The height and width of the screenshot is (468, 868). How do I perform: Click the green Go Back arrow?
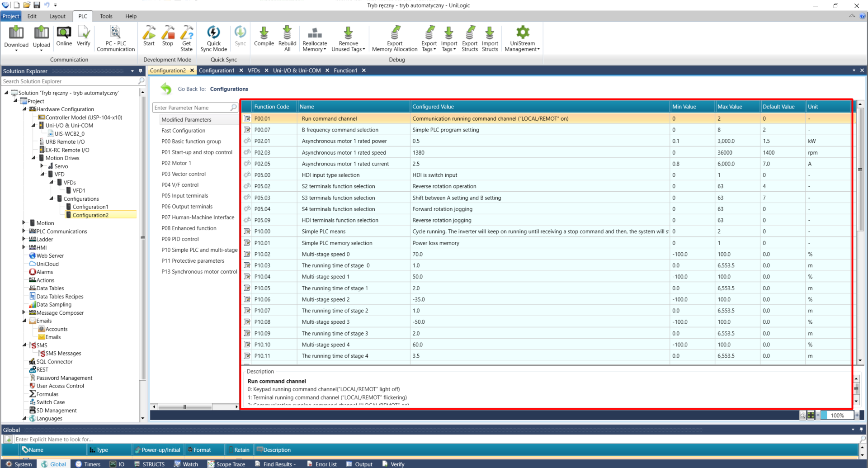(166, 89)
